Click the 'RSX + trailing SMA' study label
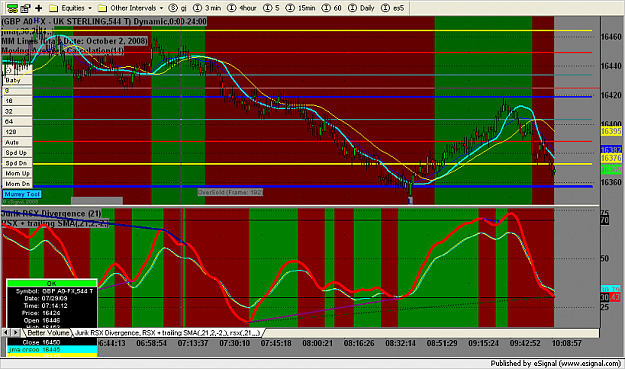The width and height of the screenshot is (625, 369). [x=55, y=224]
